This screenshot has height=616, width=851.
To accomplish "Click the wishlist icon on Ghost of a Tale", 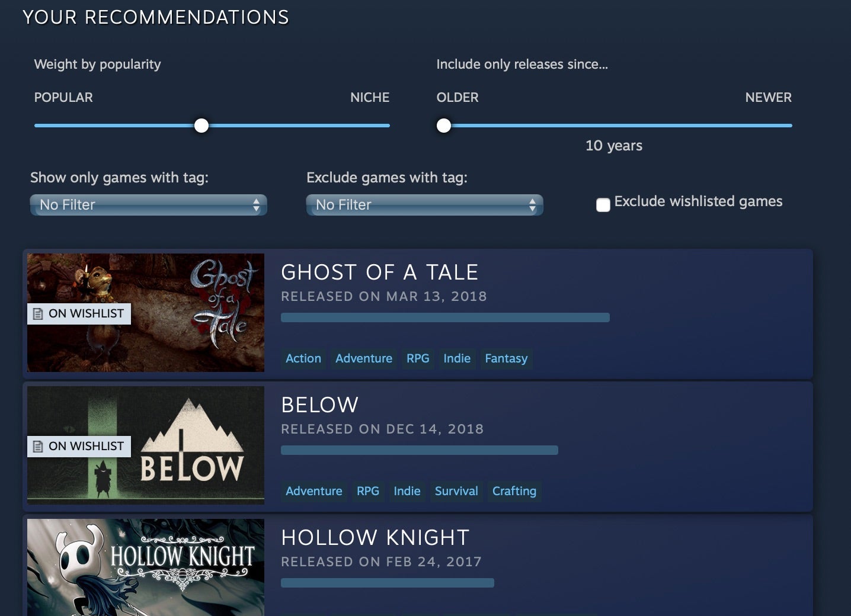I will click(x=38, y=314).
